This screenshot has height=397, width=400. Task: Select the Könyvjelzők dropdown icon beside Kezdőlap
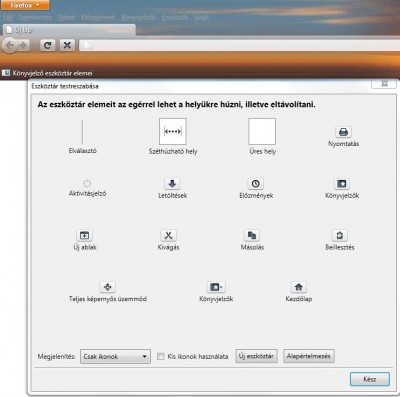tap(216, 287)
